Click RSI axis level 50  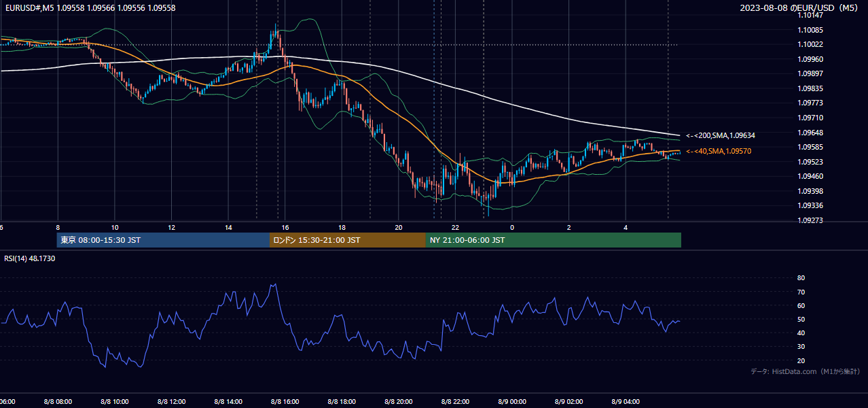coord(801,319)
